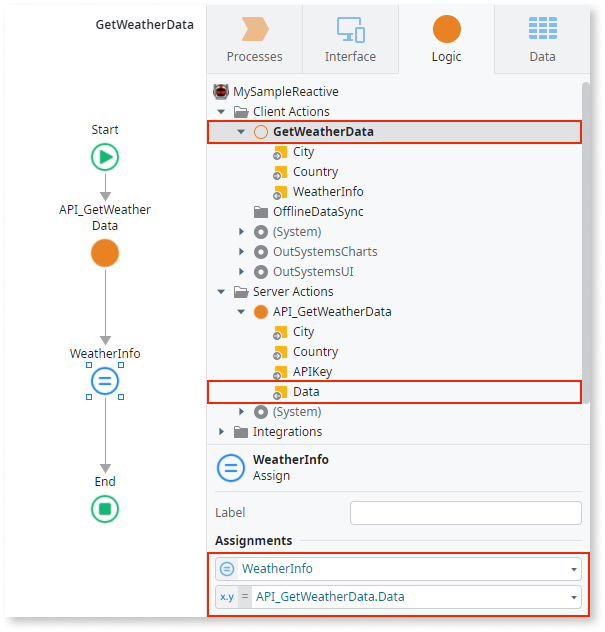Collapse the API_GetWeatherData server action
Image resolution: width=605 pixels, height=632 pixels.
point(241,312)
